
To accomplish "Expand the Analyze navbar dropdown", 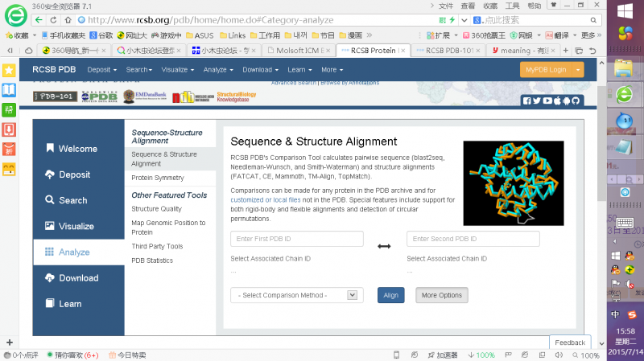I will (x=218, y=70).
